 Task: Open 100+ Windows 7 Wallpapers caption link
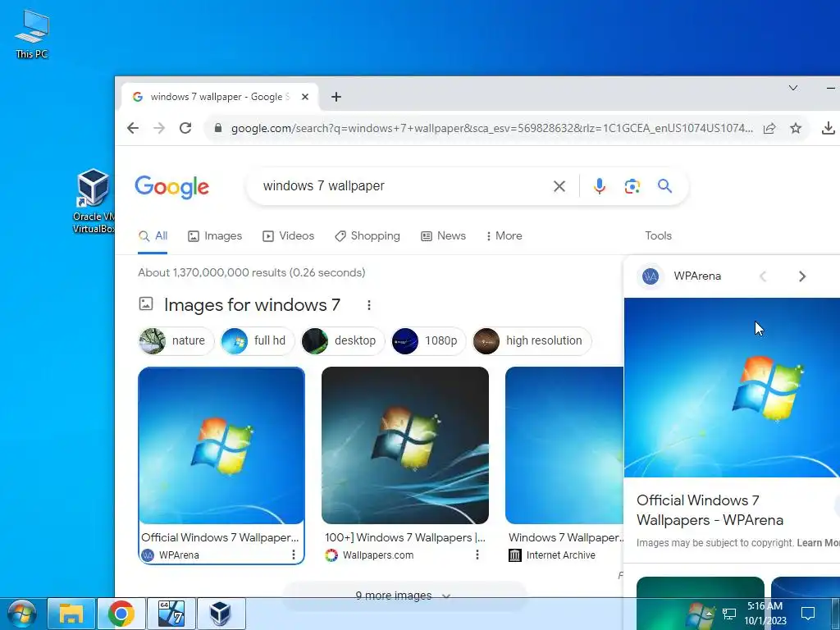(405, 537)
